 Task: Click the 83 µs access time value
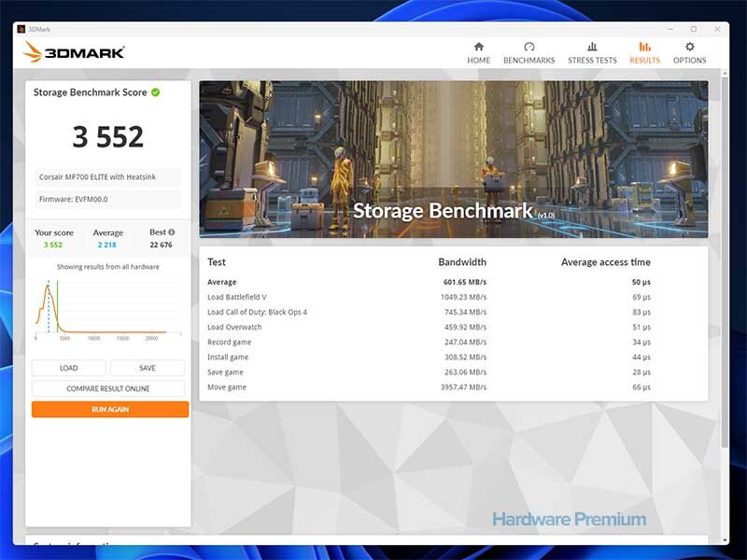tap(641, 312)
